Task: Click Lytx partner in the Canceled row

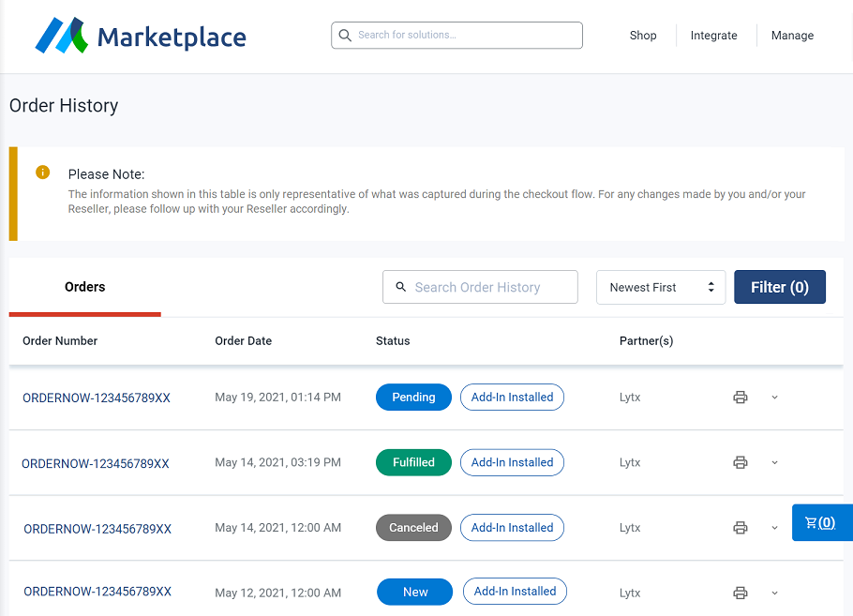Action: point(630,528)
